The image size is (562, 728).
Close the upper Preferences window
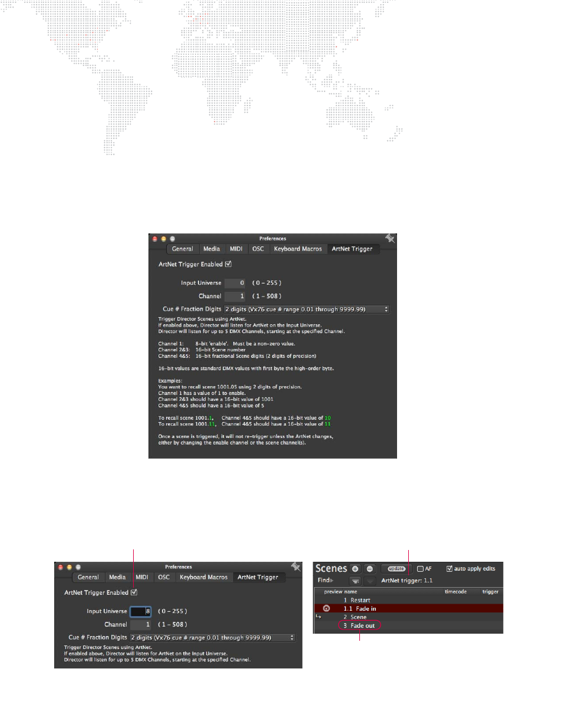(155, 239)
